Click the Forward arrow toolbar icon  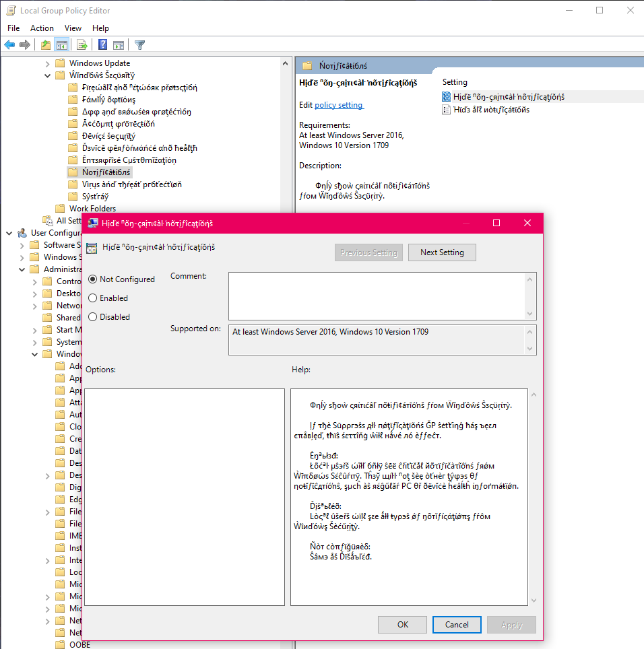(25, 44)
